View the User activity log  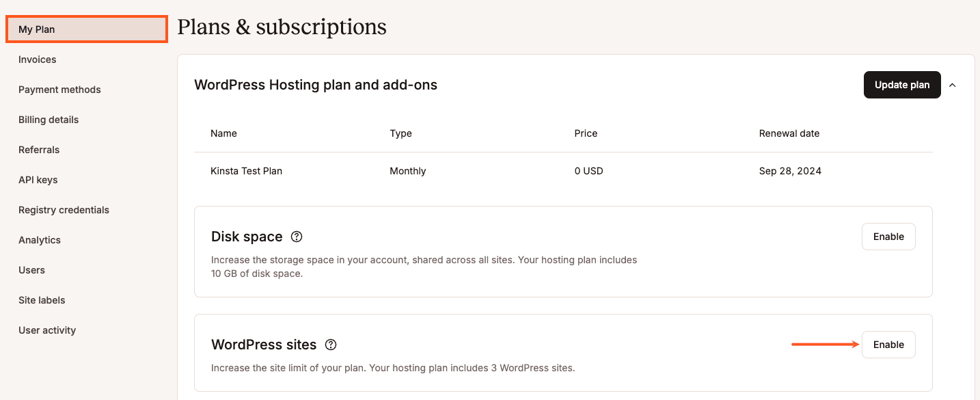point(47,330)
